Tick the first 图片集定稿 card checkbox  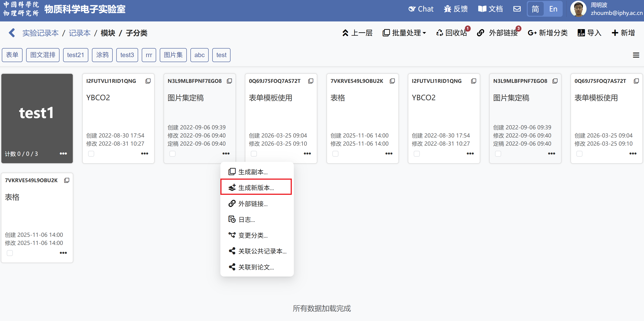point(173,154)
